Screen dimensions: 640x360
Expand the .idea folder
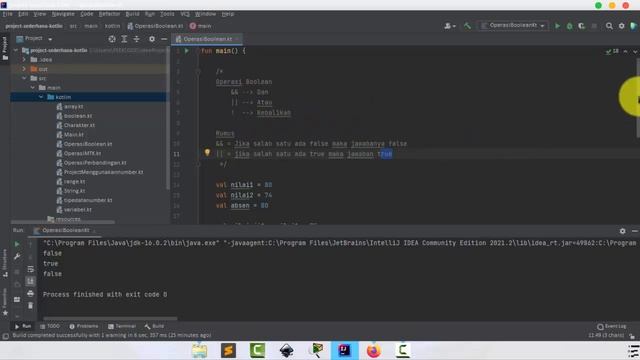coord(24,60)
